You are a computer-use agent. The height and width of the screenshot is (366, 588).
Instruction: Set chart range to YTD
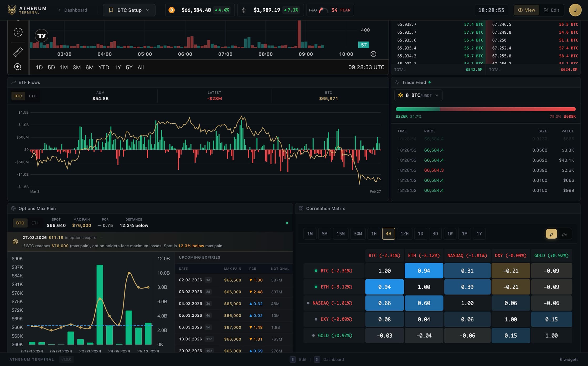point(104,67)
